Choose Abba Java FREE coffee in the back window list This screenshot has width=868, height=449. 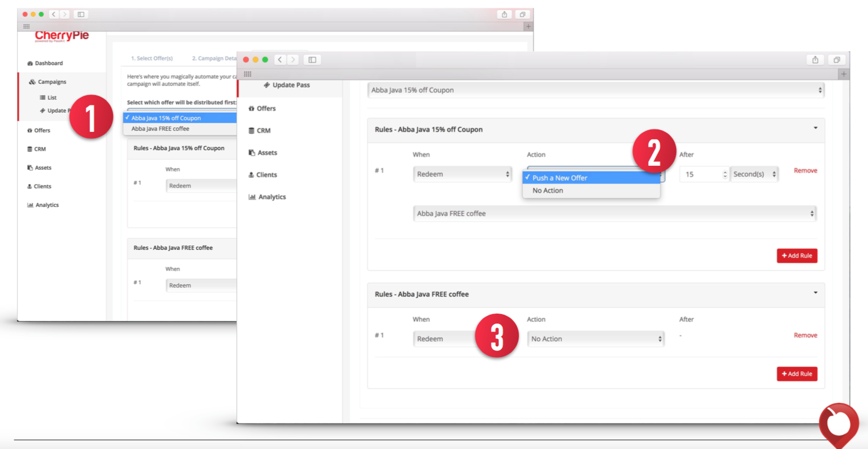[x=180, y=128]
